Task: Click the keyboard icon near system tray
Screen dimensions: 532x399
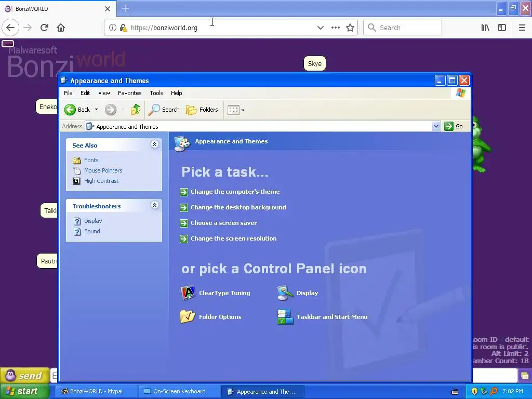Action: pos(455,392)
